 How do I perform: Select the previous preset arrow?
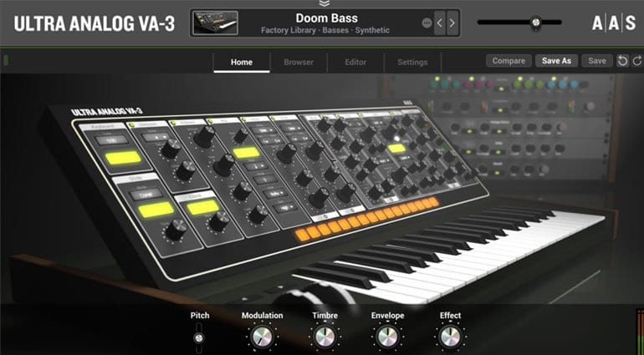point(440,23)
